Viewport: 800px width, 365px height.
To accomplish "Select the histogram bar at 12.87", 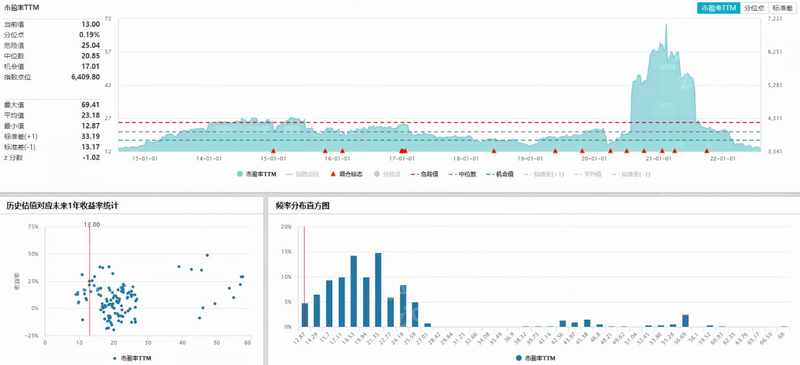I will tap(305, 315).
